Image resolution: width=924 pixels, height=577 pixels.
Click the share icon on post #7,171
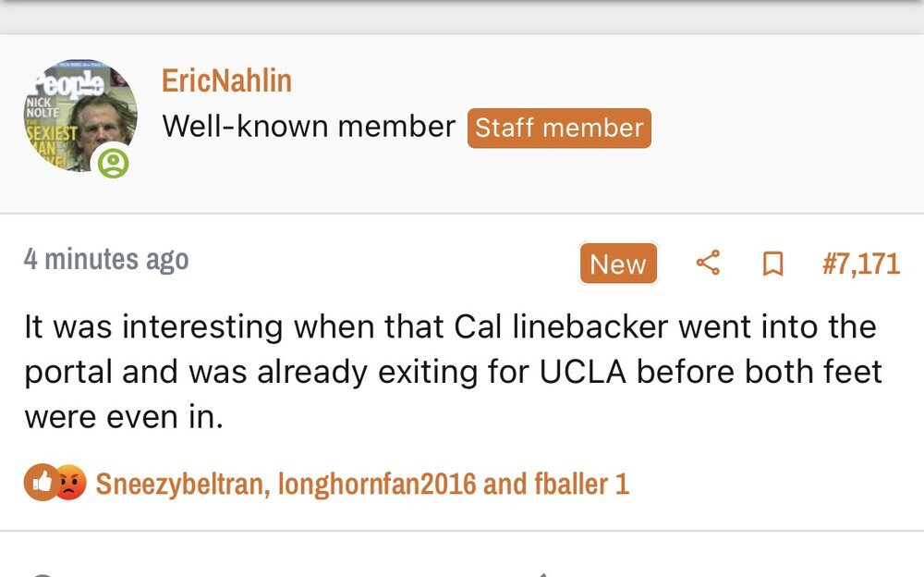pos(708,264)
